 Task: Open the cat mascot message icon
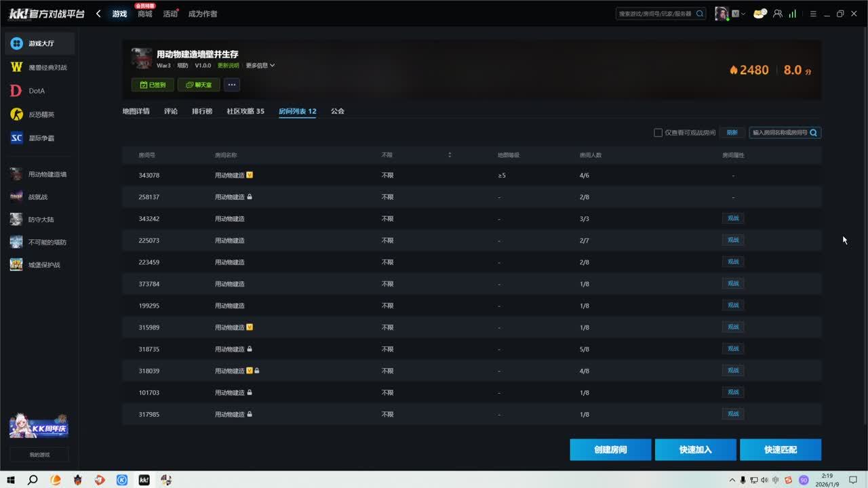click(759, 14)
